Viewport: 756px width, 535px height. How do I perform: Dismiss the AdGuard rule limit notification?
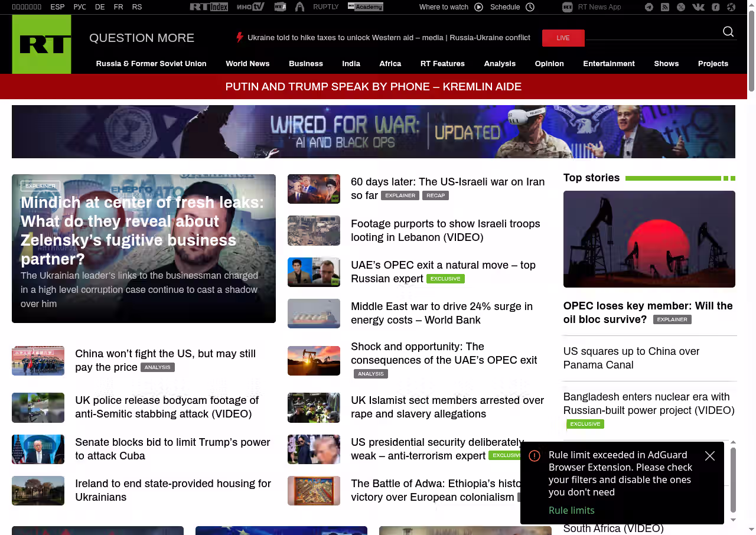pyautogui.click(x=710, y=456)
